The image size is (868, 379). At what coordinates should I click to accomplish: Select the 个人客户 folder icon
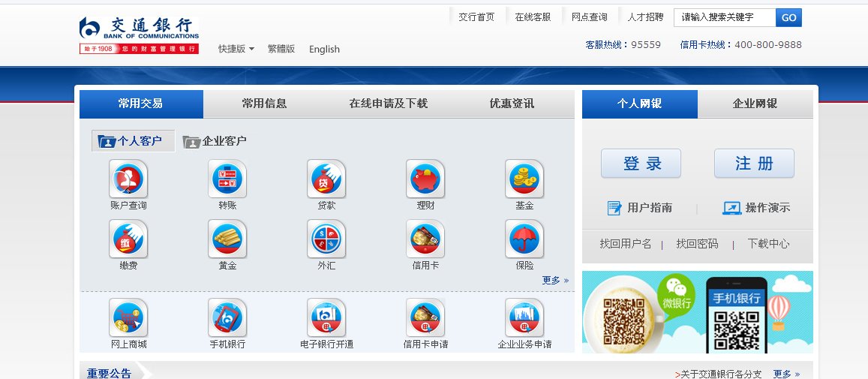107,141
